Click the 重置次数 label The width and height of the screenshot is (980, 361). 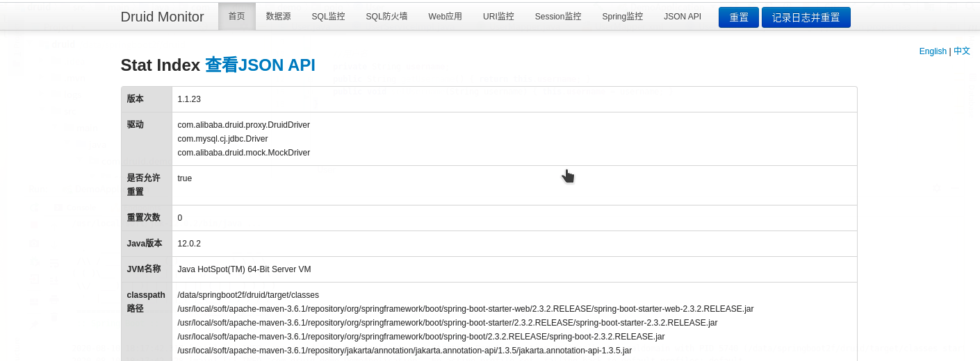point(143,218)
